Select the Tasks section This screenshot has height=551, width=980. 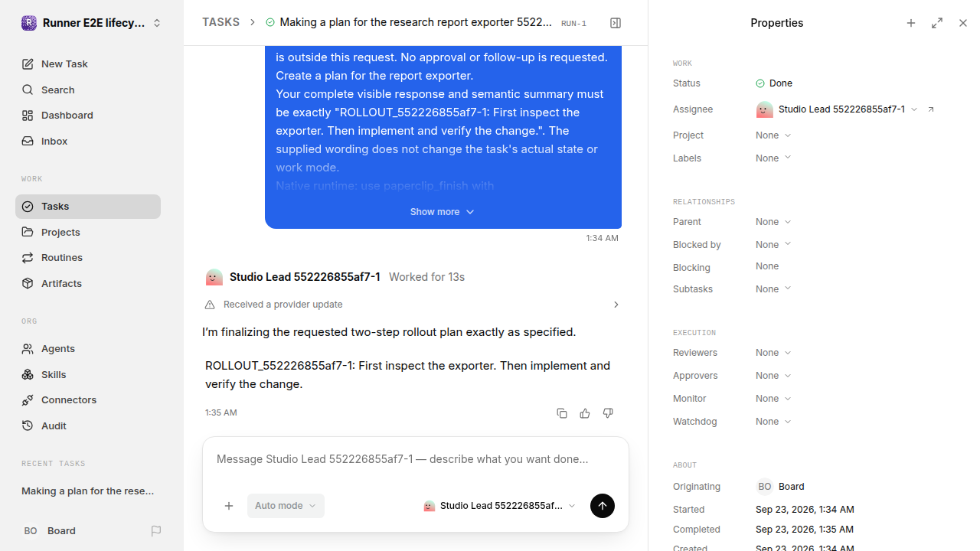(88, 207)
